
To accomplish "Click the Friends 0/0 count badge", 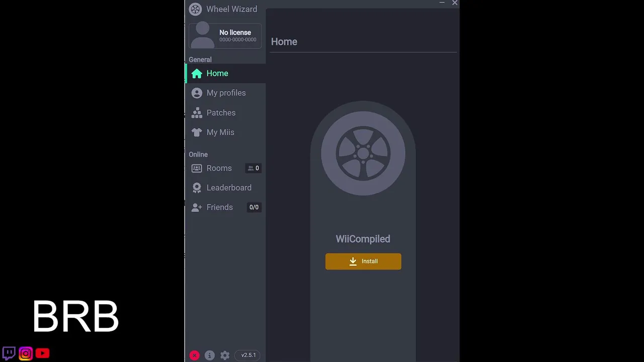I will pyautogui.click(x=254, y=207).
